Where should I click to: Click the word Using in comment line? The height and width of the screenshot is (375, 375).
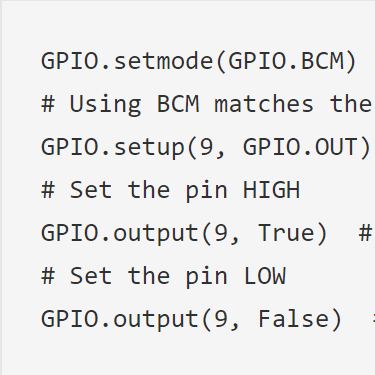click(x=105, y=105)
